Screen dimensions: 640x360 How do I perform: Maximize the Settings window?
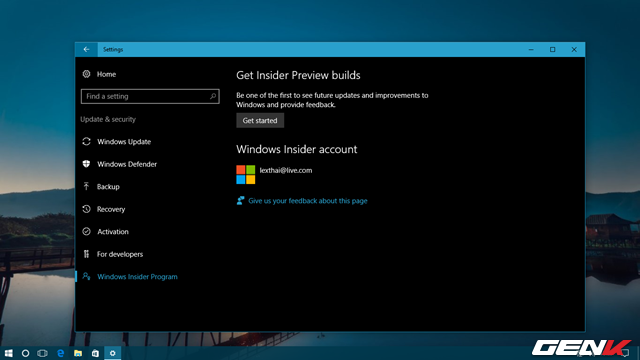click(553, 49)
